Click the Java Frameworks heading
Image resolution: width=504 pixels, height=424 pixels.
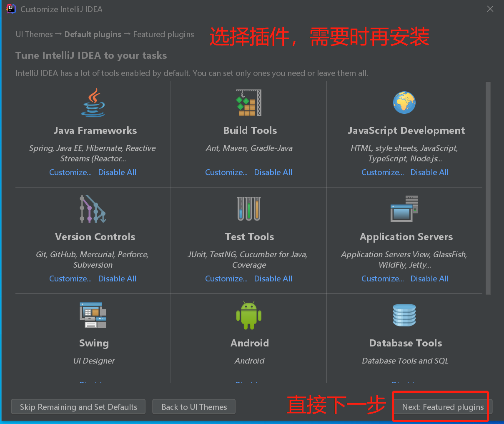click(95, 130)
